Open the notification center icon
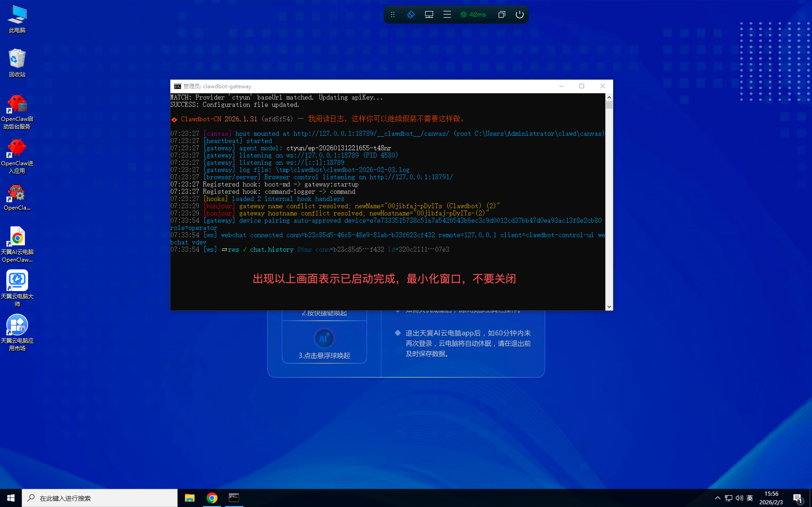The width and height of the screenshot is (812, 507). click(798, 498)
